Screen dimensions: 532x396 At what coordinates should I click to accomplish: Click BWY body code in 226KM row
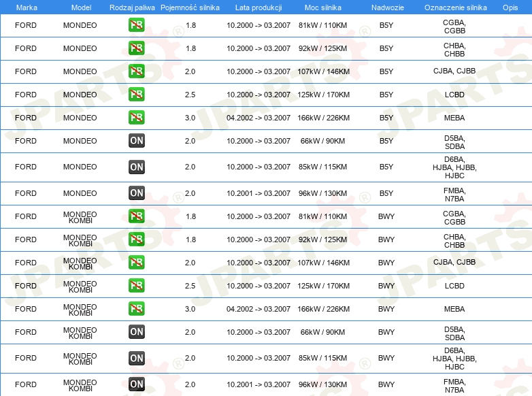(x=386, y=309)
